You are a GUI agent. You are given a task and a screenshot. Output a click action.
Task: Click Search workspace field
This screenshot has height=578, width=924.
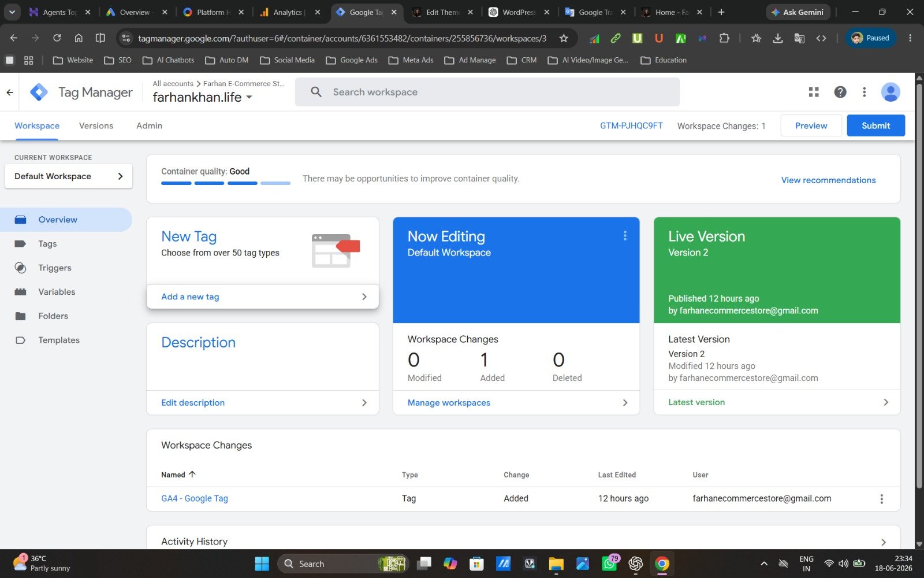[487, 92]
